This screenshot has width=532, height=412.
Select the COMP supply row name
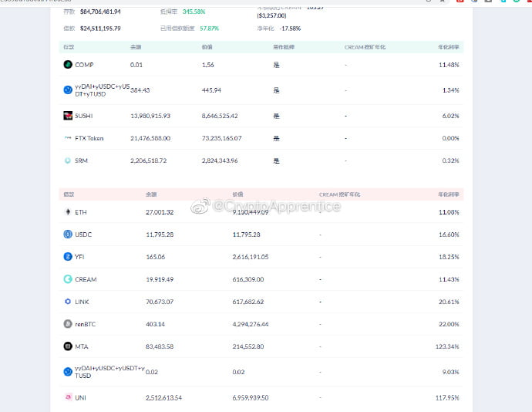click(x=84, y=65)
